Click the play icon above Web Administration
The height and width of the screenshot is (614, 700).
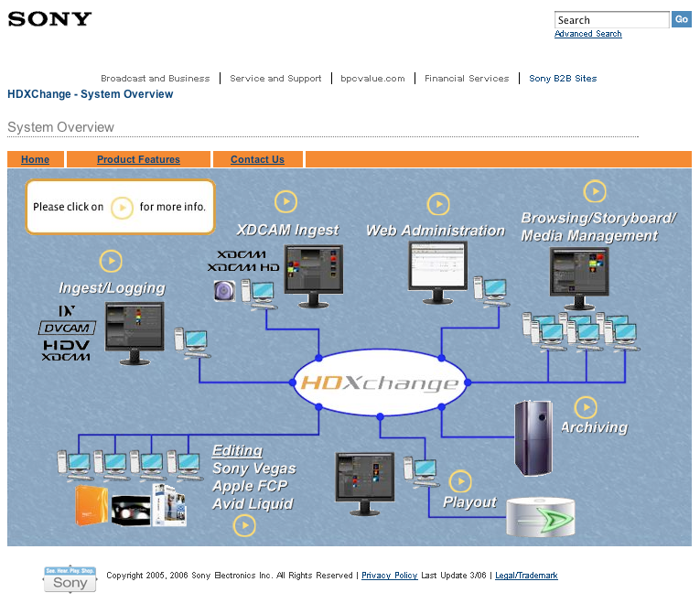click(x=438, y=204)
